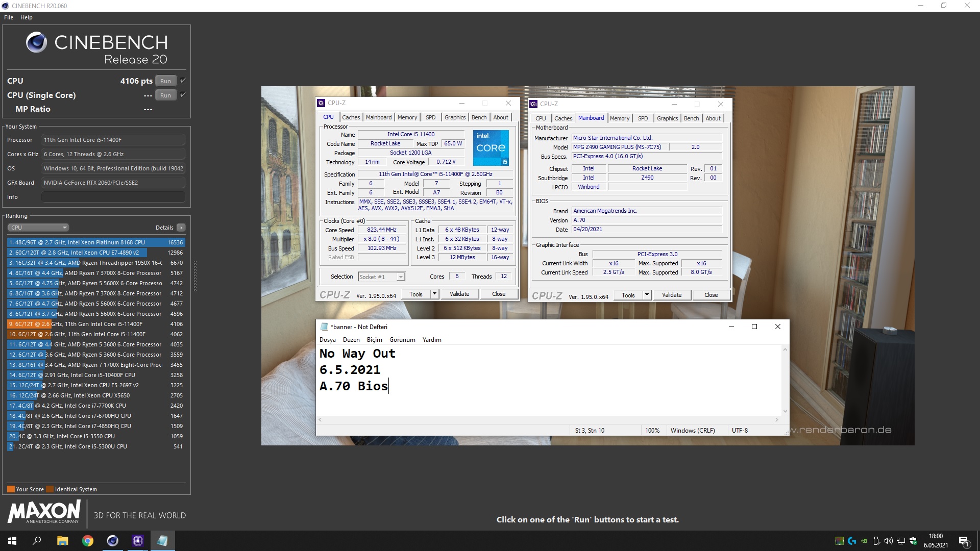Open Google Chrome from the taskbar
The image size is (980, 551).
[87, 541]
